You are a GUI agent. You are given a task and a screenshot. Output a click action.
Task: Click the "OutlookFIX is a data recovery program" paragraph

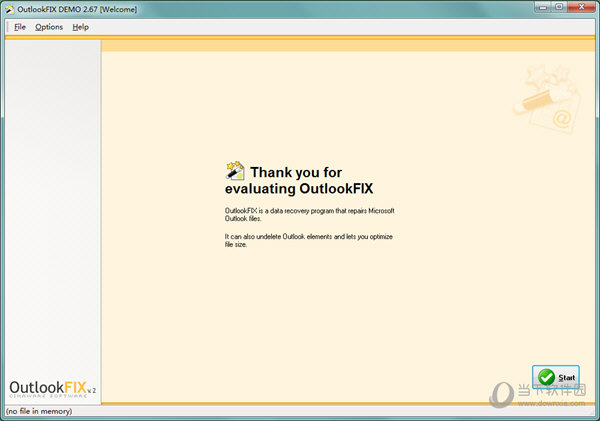309,215
